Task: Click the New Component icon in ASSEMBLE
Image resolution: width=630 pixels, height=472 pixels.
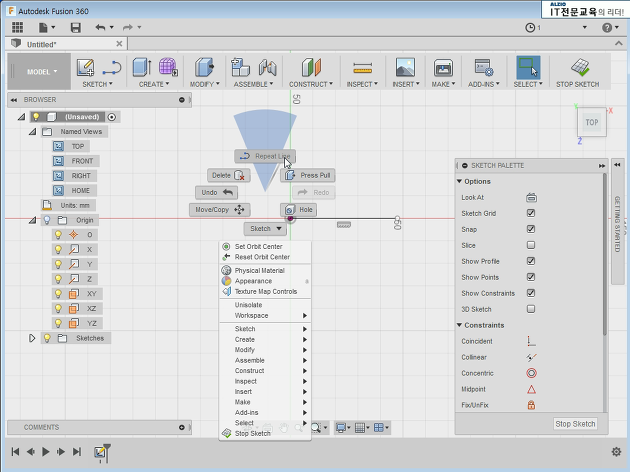Action: [x=240, y=67]
